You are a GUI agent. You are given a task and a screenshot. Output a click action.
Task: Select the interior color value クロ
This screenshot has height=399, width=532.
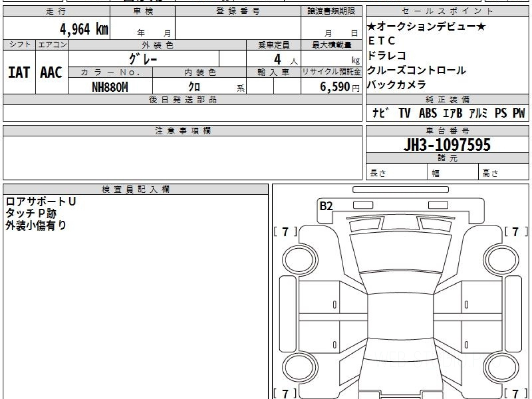[194, 87]
